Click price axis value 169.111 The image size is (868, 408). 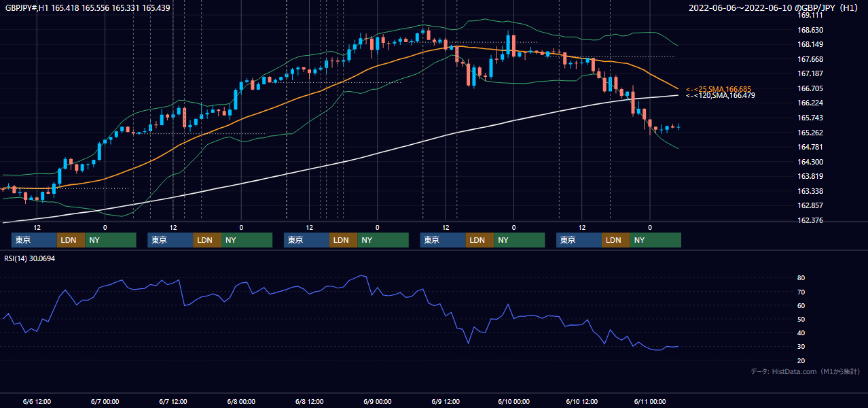tap(810, 15)
